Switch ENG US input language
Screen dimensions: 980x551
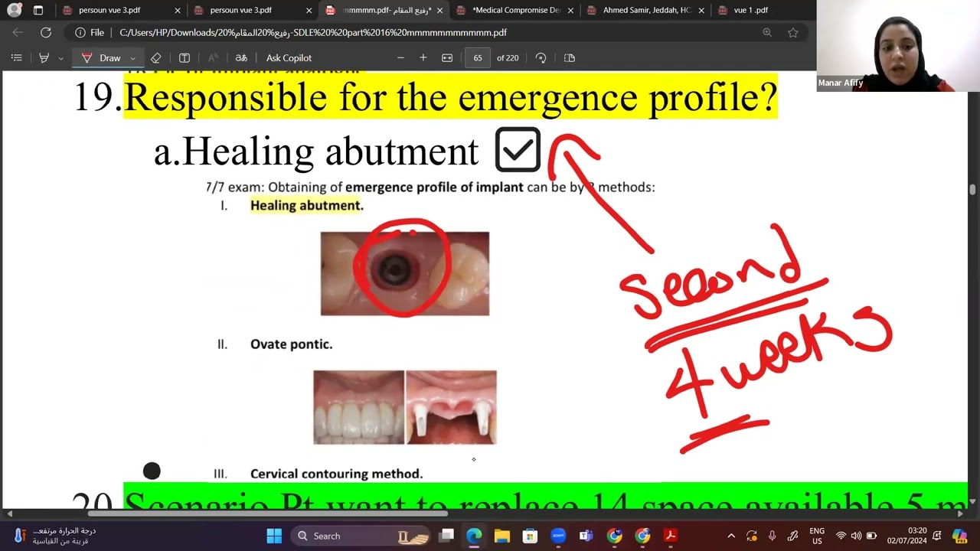[x=817, y=536]
